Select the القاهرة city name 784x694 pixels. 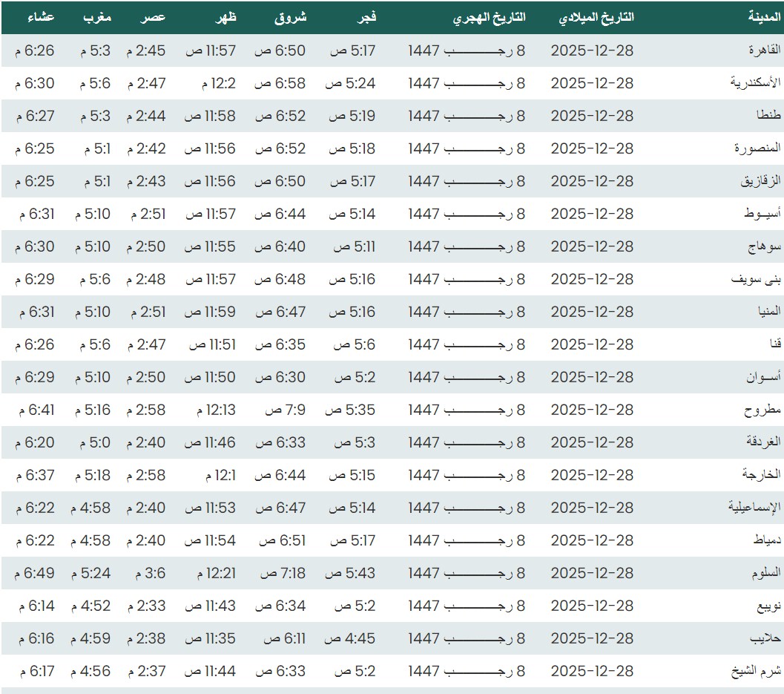[x=765, y=50]
